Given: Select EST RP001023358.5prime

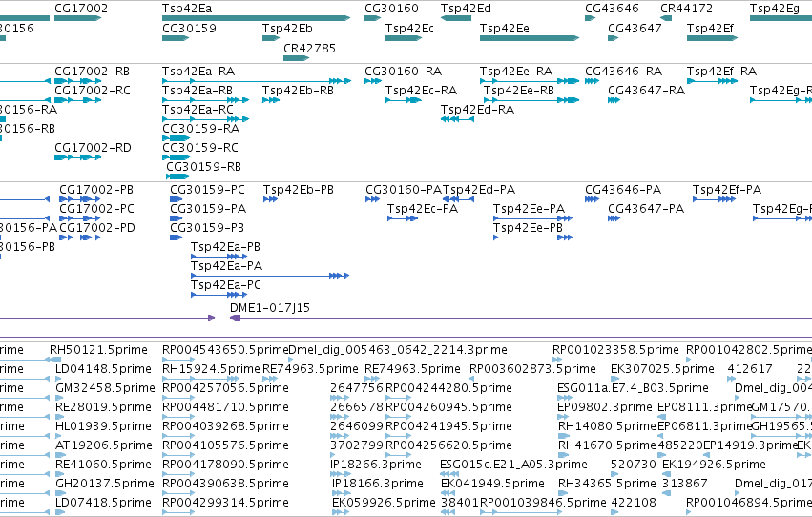Looking at the screenshot, I should pyautogui.click(x=615, y=350).
